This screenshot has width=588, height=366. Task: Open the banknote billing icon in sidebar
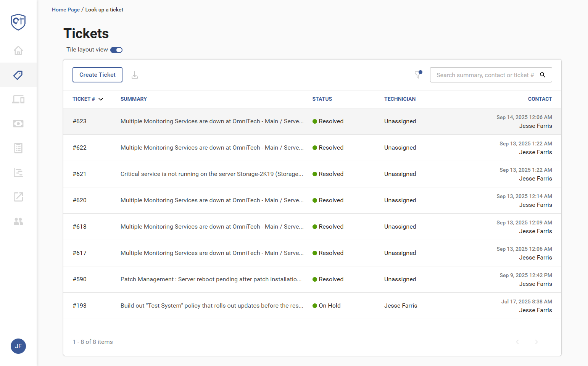tap(18, 124)
